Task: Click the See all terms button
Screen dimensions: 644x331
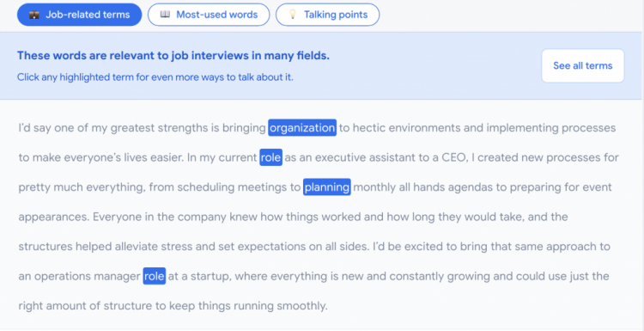Action: 582,66
